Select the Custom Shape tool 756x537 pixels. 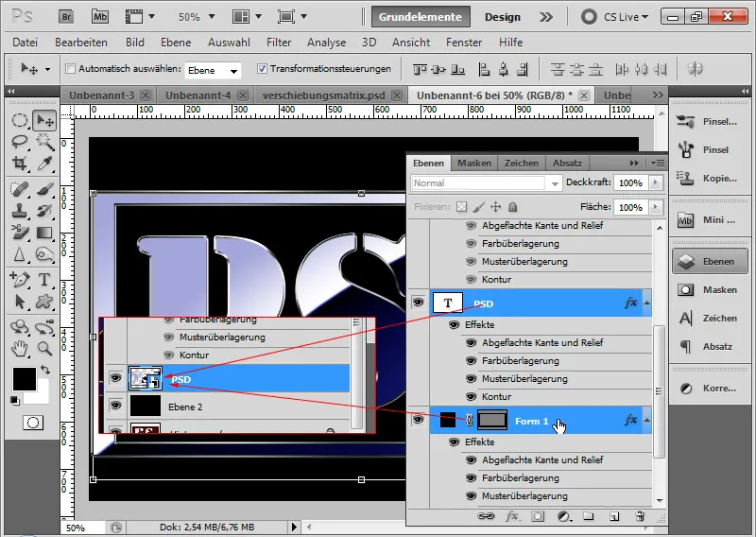click(x=44, y=302)
